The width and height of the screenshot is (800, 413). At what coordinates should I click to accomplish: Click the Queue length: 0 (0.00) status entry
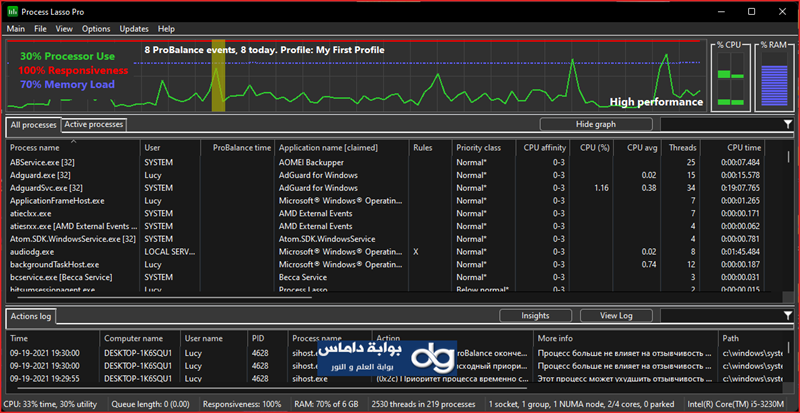152,404
